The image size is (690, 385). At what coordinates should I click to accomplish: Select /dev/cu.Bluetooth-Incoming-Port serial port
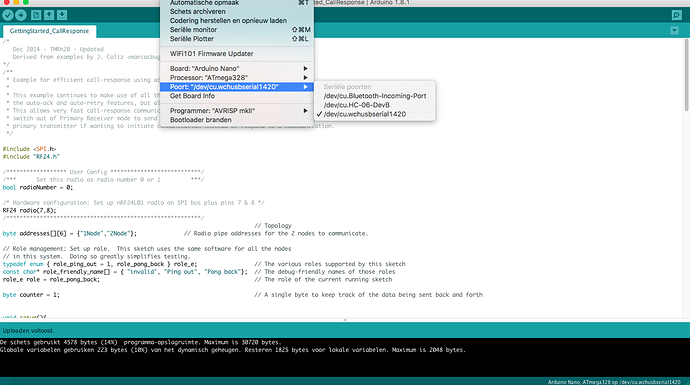coord(375,96)
